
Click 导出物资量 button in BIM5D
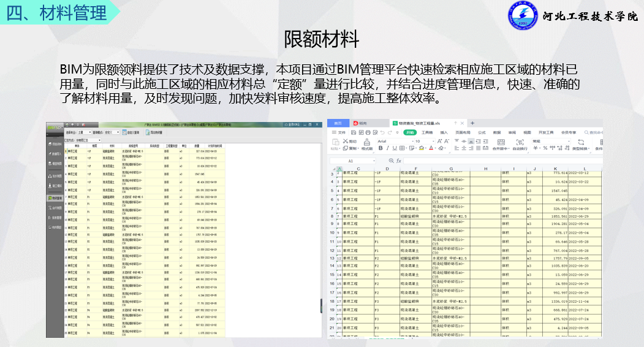click(x=154, y=132)
